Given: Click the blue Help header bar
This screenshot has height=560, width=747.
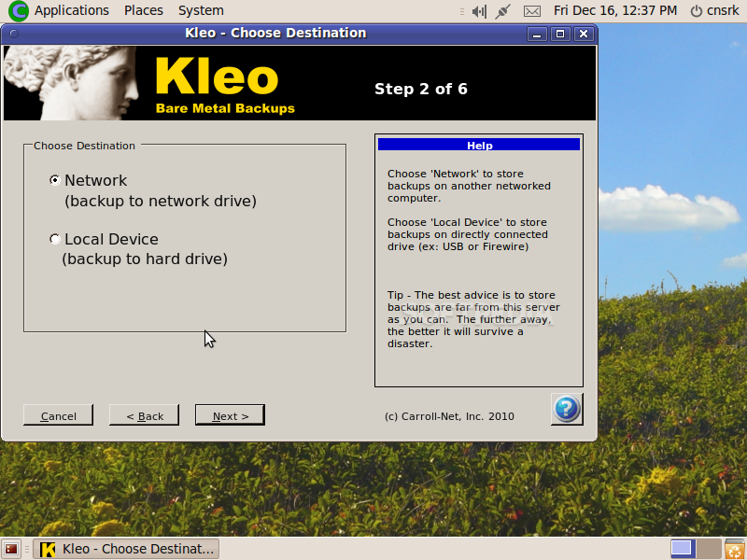Looking at the screenshot, I should tap(479, 145).
